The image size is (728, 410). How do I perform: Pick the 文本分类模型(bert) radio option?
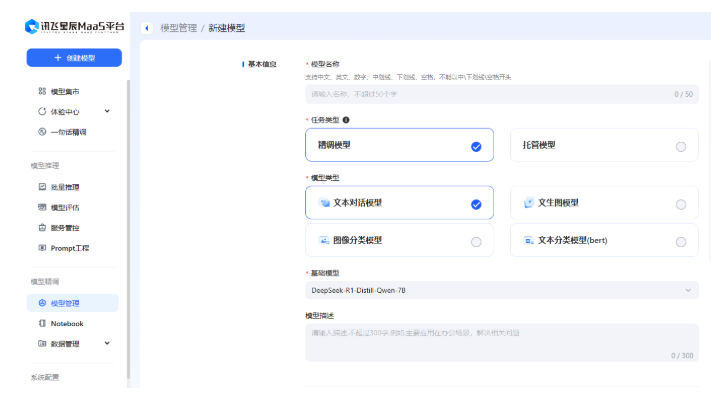680,241
